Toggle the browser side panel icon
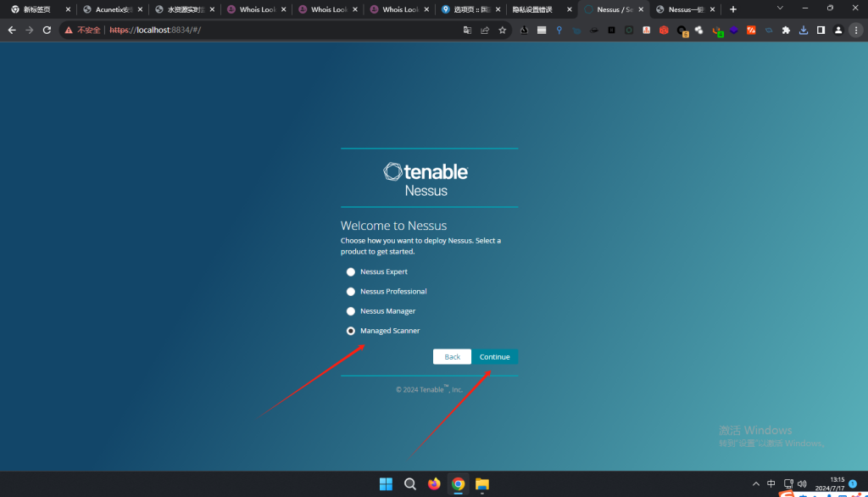Screen dimensions: 868x497 (821, 30)
